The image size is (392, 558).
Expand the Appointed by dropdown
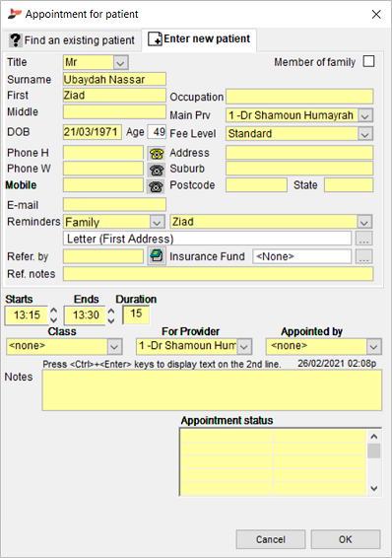click(373, 346)
